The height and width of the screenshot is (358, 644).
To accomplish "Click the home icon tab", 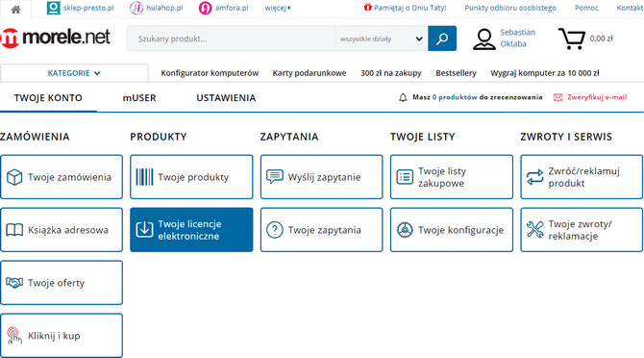I will (15, 9).
